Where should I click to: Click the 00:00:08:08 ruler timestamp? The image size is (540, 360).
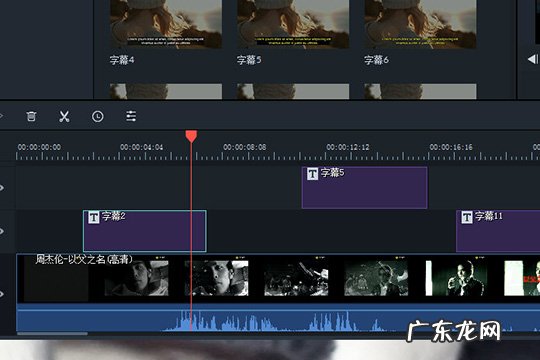(x=245, y=147)
